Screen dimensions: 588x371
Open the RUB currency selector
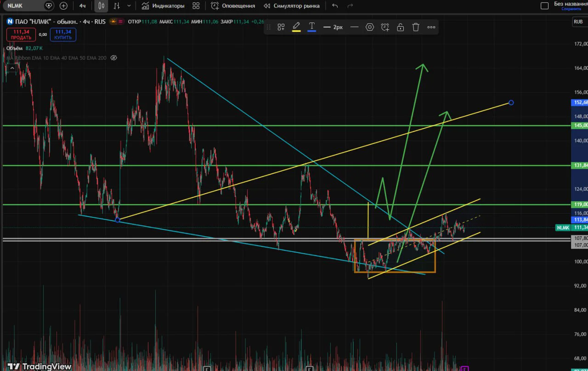tap(578, 21)
